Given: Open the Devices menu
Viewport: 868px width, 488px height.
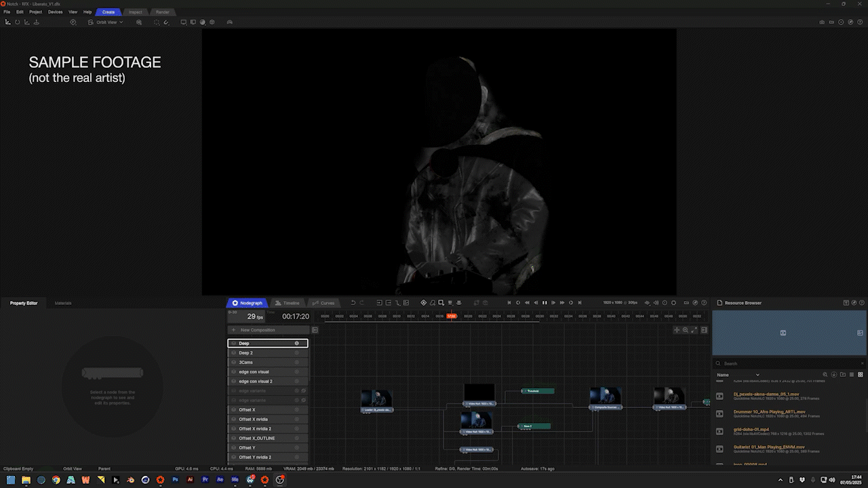Looking at the screenshot, I should [x=55, y=12].
